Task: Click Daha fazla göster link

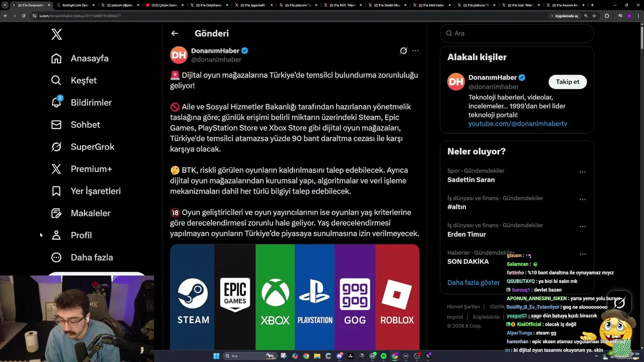Action: [x=473, y=283]
